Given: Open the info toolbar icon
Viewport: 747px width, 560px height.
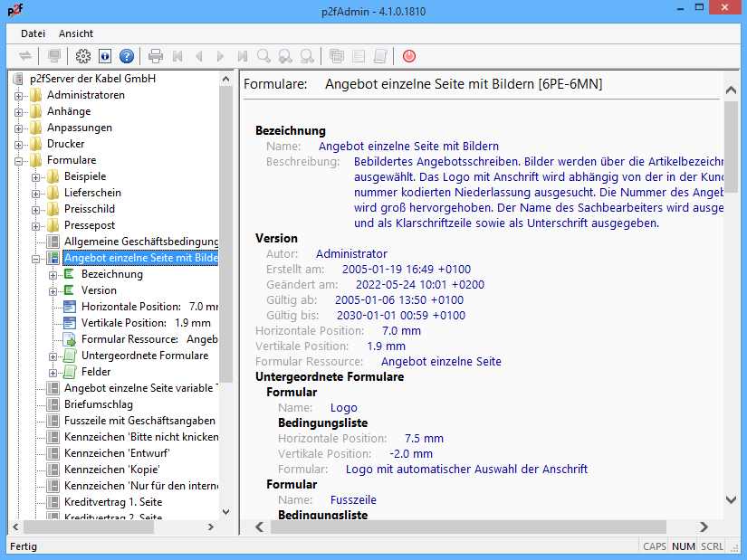Looking at the screenshot, I should 105,56.
